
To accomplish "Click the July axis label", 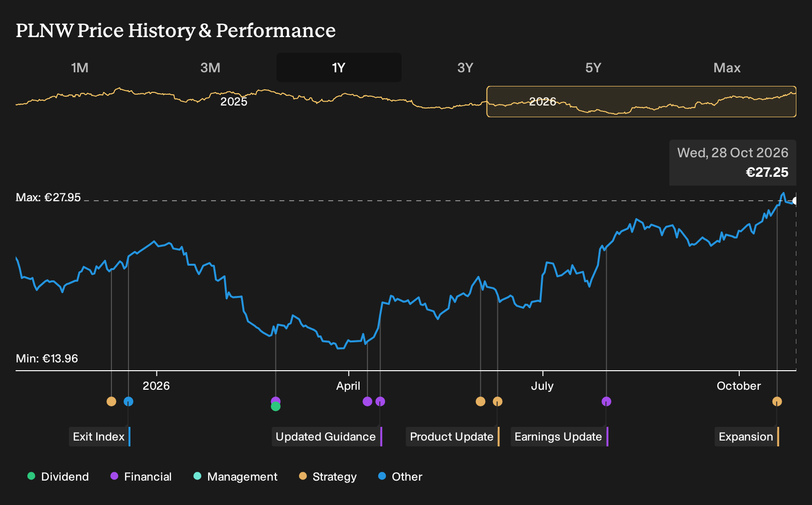I will coord(542,386).
